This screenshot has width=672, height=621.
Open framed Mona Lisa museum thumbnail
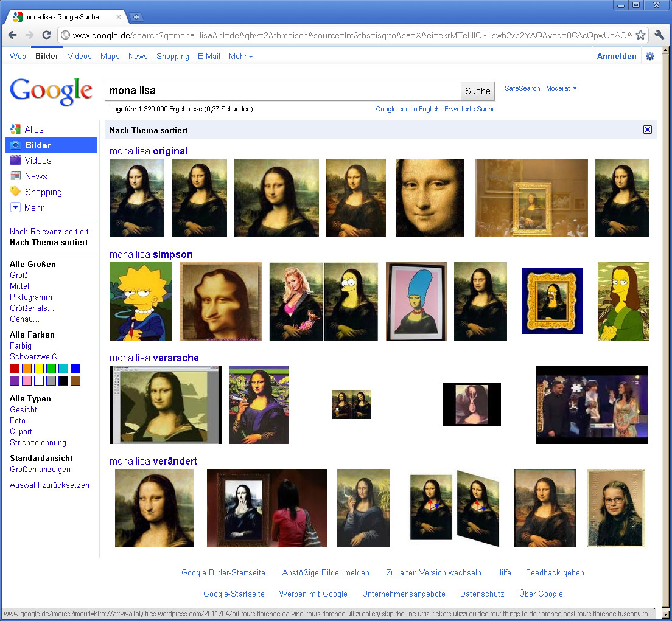click(x=531, y=198)
